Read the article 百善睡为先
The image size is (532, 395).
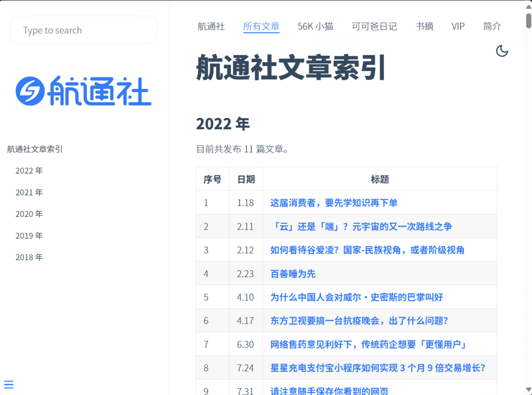[293, 274]
